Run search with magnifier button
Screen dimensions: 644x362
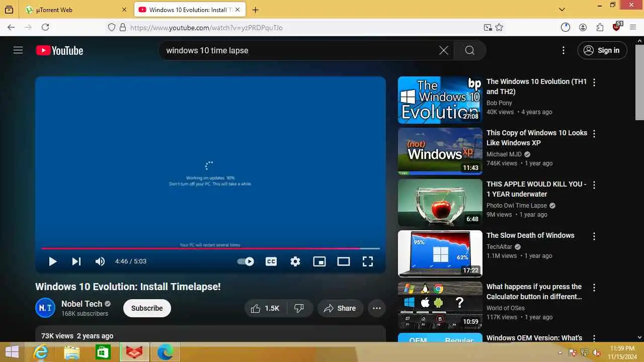click(470, 50)
